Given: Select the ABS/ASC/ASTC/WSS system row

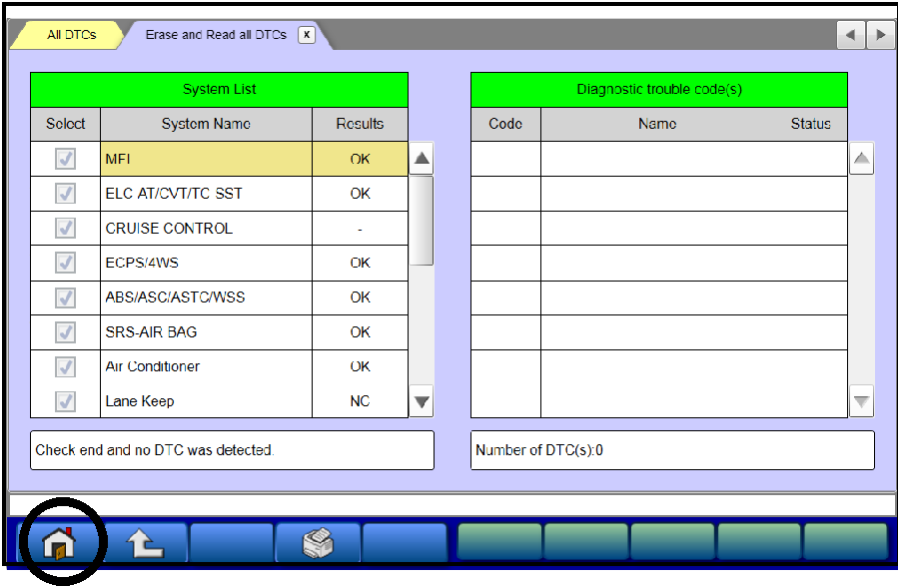Looking at the screenshot, I should pos(206,297).
